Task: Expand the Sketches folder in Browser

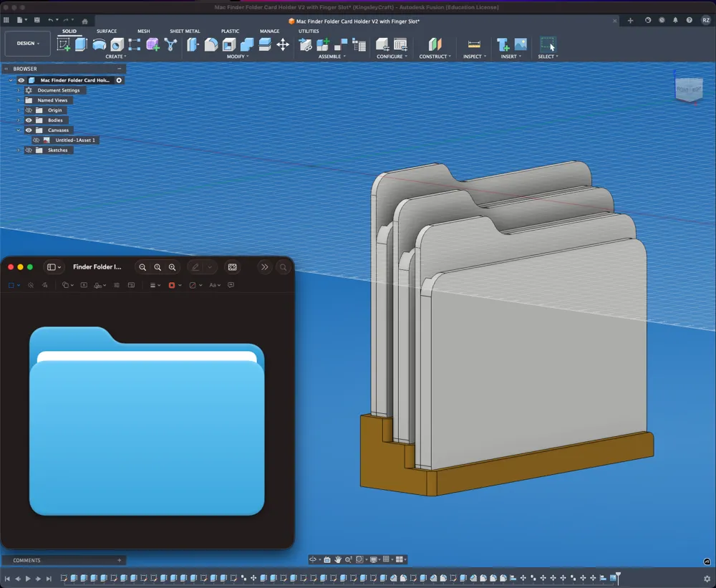Action: click(x=17, y=150)
